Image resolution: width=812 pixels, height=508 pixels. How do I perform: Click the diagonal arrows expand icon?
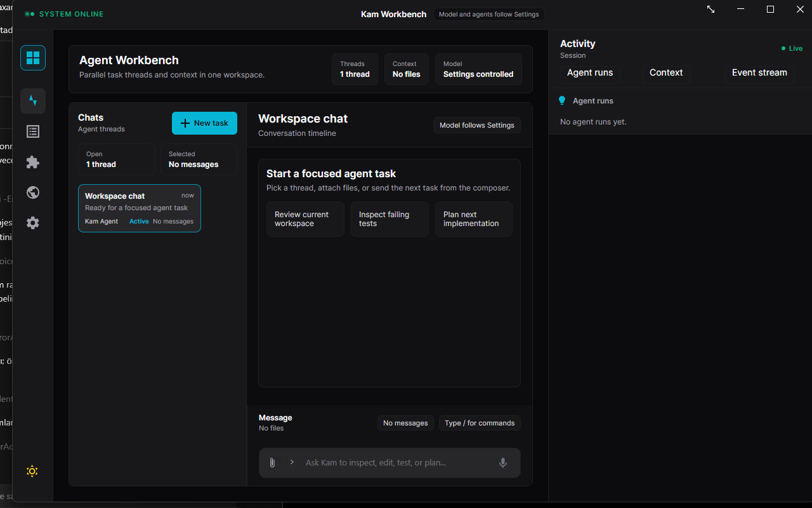tap(710, 10)
